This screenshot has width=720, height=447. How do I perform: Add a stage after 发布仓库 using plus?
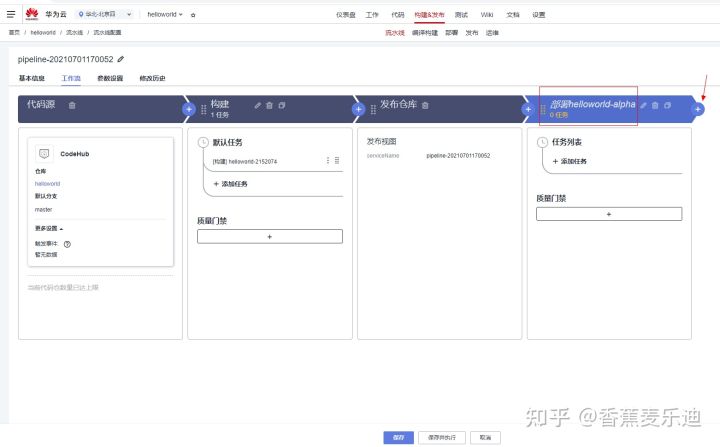528,109
